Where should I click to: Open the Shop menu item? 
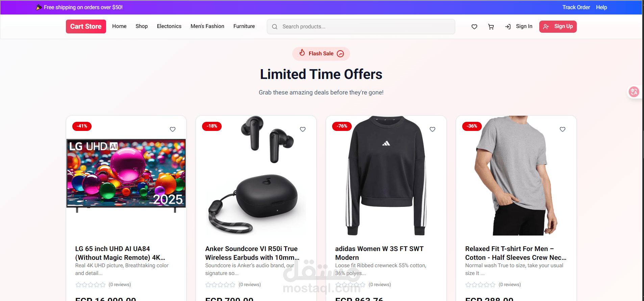click(142, 26)
